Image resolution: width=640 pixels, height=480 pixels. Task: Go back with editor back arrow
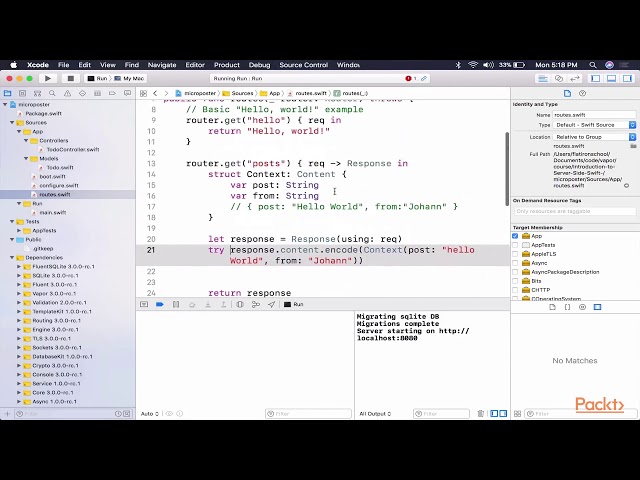click(155, 93)
